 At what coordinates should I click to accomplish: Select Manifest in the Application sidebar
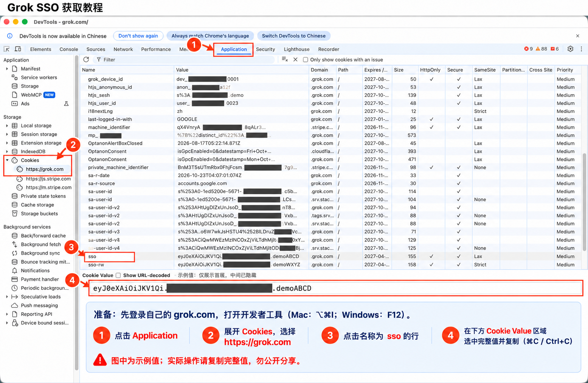pos(31,69)
